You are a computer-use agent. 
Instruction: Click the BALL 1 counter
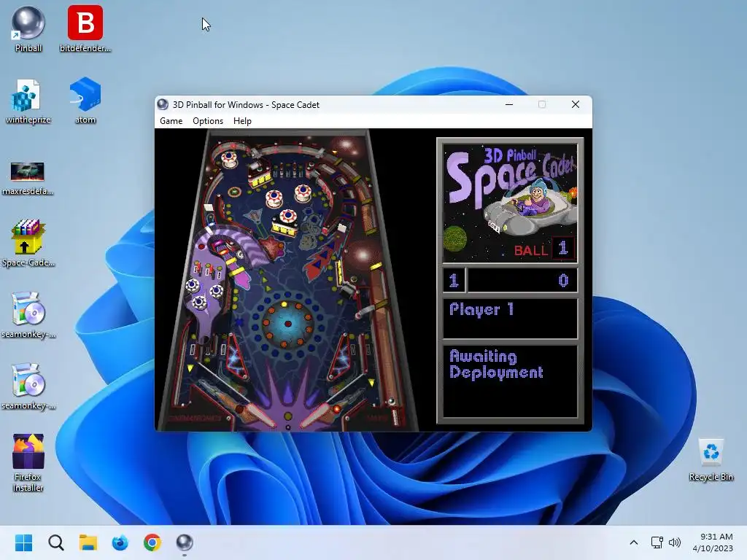[543, 249]
